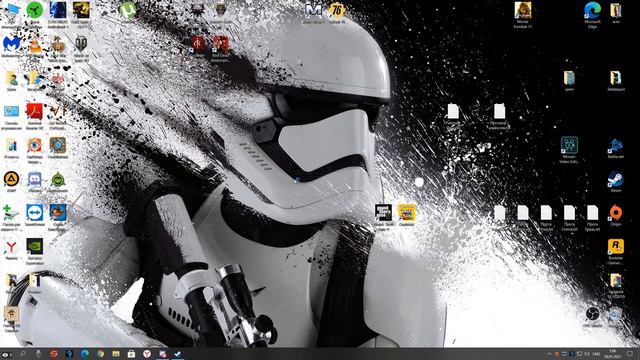Launch the Steam desktop shortcut

(616, 179)
